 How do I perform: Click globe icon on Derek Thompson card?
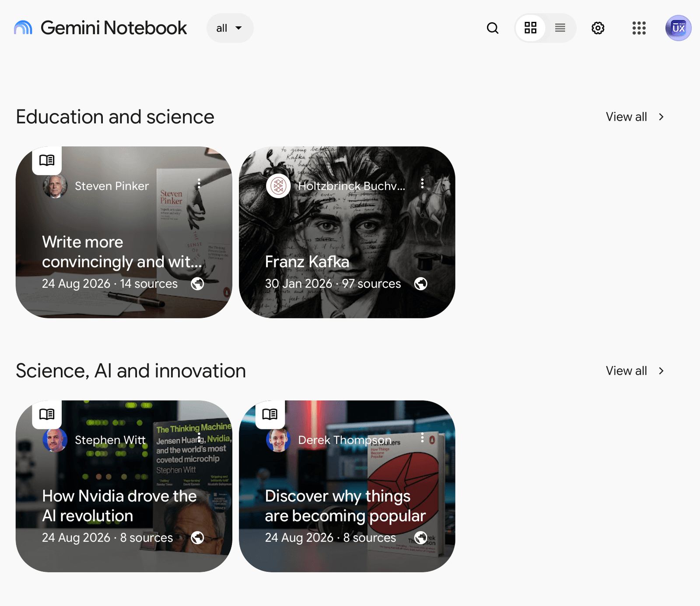click(421, 538)
